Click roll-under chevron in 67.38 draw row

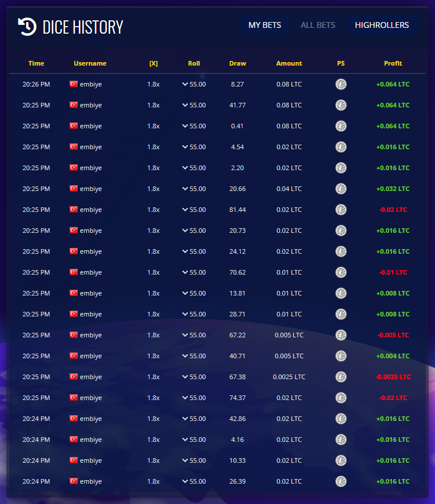pyautogui.click(x=185, y=377)
